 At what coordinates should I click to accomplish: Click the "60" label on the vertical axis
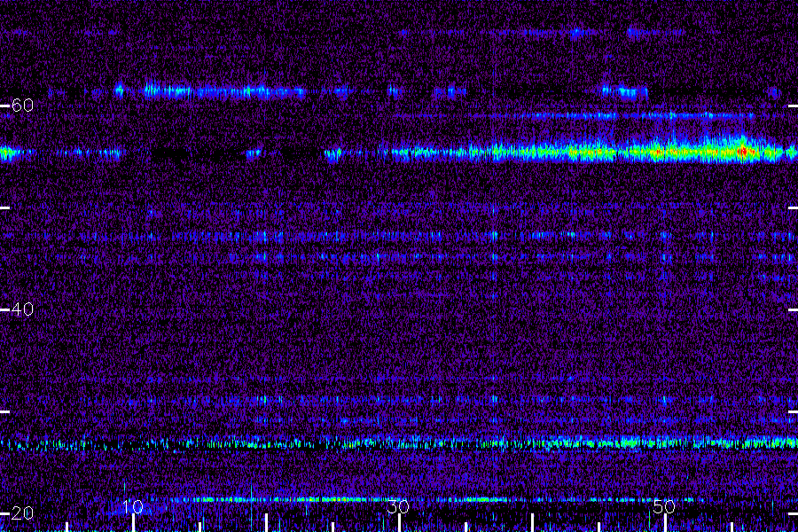tap(22, 106)
